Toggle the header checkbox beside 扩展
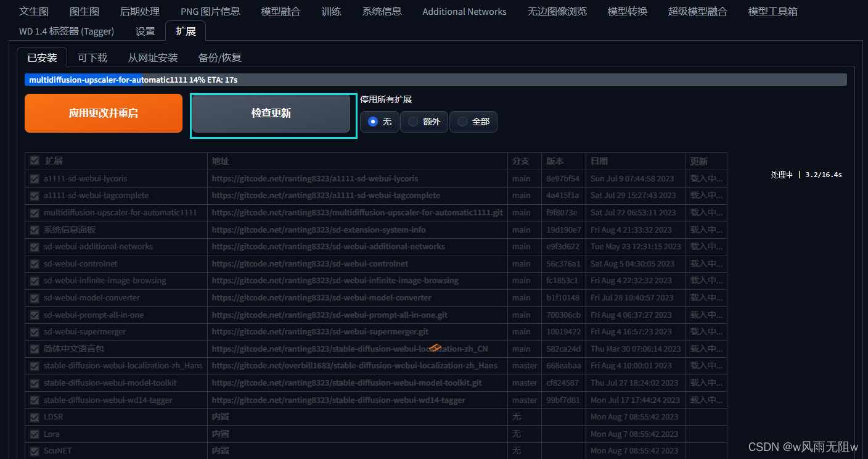This screenshot has width=868, height=459. (x=35, y=161)
